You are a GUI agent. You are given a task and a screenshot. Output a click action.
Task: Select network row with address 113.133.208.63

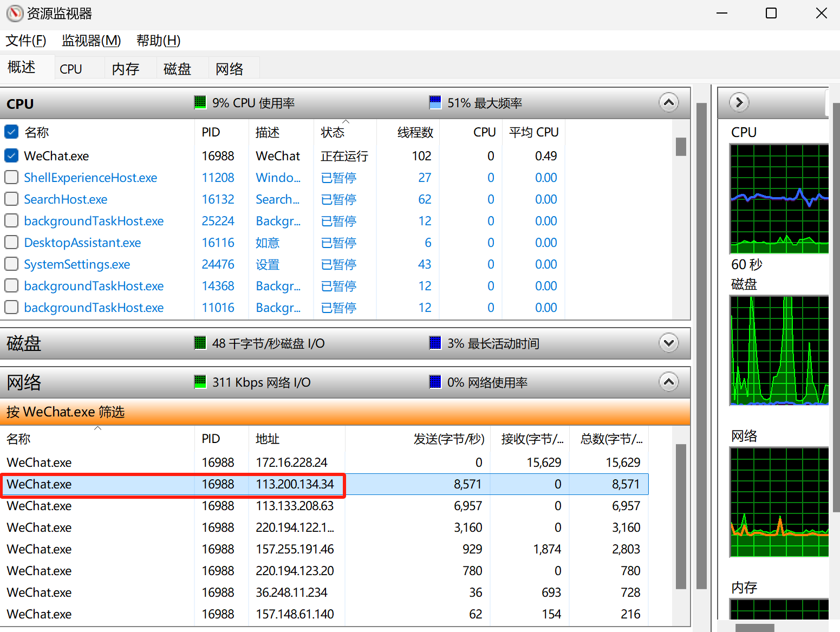tap(324, 506)
